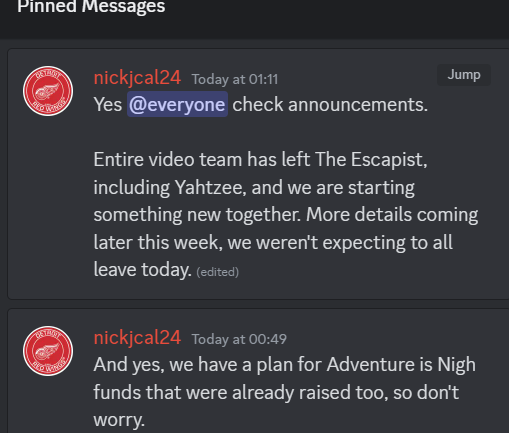Click the word 'worry.' in second message
This screenshot has width=509, height=433.
119,420
